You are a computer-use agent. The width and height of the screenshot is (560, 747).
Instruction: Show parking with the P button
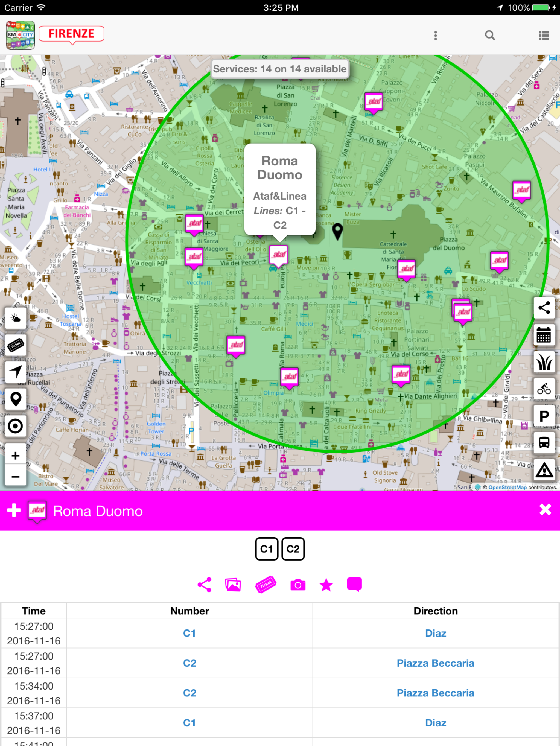(x=544, y=416)
